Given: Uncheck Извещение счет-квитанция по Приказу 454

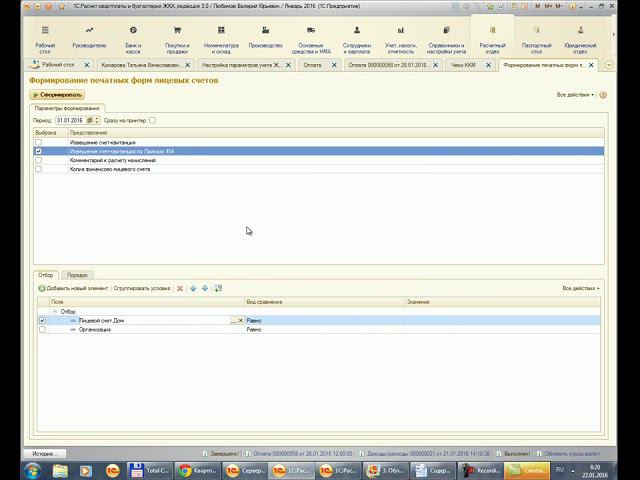Looking at the screenshot, I should tap(38, 151).
